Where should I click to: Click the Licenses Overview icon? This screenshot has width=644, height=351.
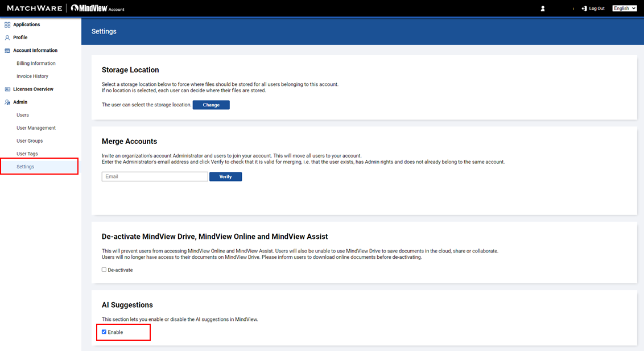point(6,89)
